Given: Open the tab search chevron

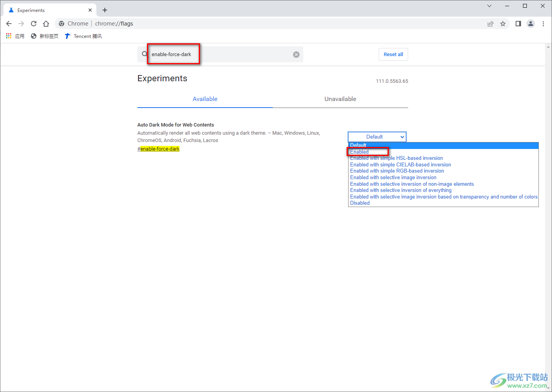Looking at the screenshot, I should [489, 6].
